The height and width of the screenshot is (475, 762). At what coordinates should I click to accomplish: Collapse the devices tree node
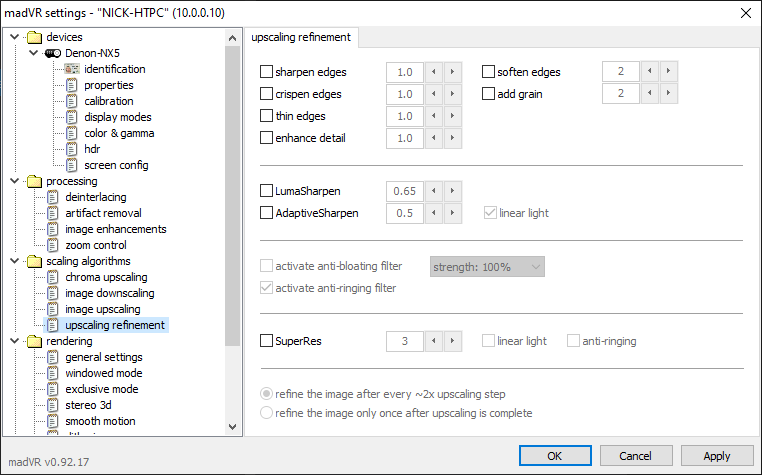(13, 37)
